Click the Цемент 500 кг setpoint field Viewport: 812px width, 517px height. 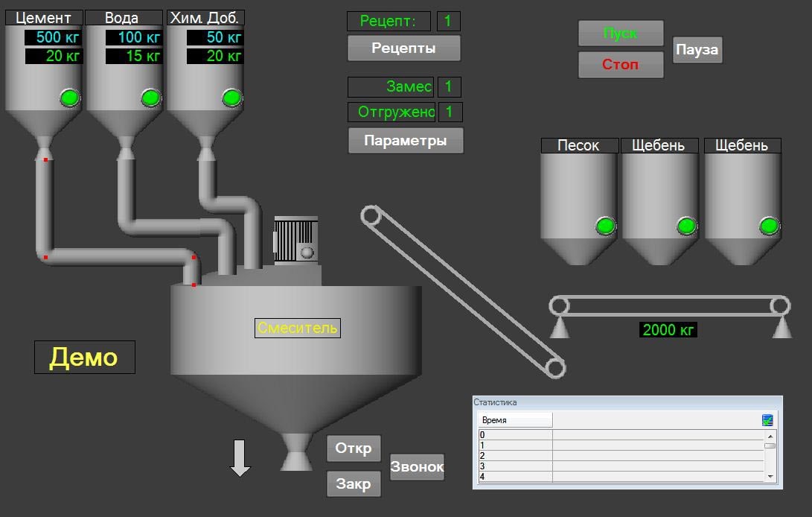pos(54,37)
